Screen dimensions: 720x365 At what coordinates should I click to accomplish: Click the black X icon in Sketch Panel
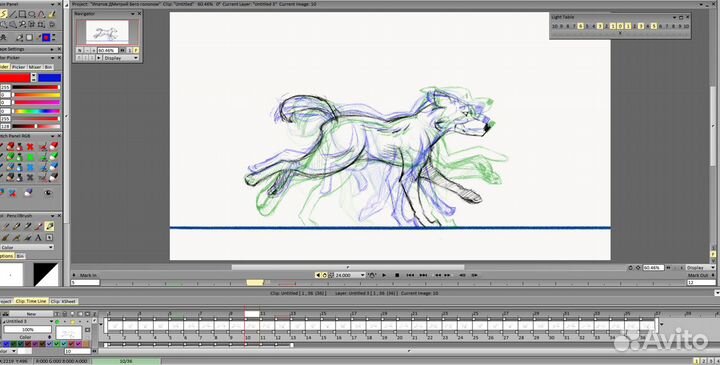point(30,177)
